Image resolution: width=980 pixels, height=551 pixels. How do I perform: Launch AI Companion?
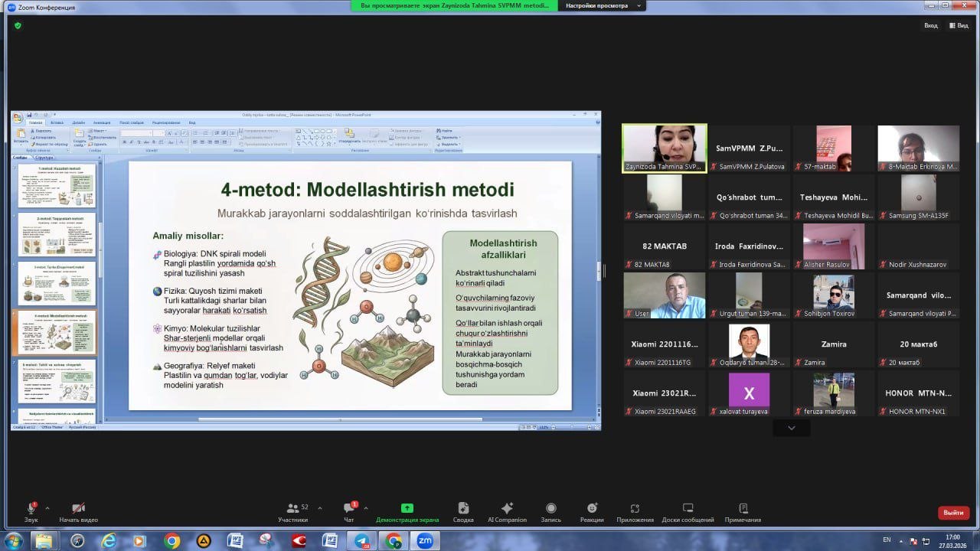coord(507,510)
